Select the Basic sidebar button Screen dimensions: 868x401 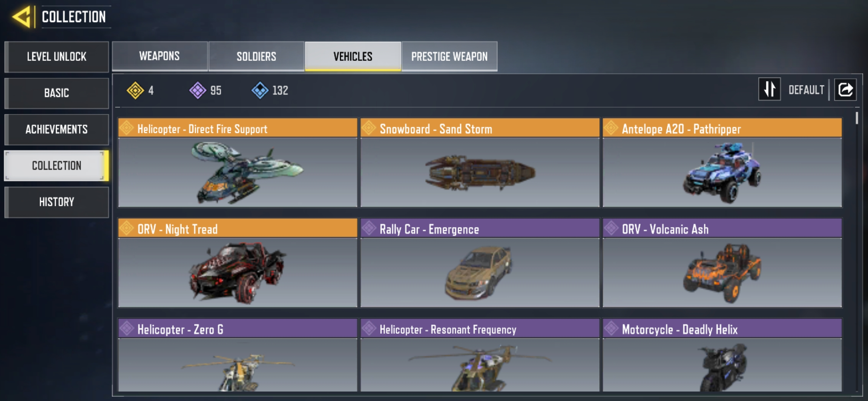(56, 93)
